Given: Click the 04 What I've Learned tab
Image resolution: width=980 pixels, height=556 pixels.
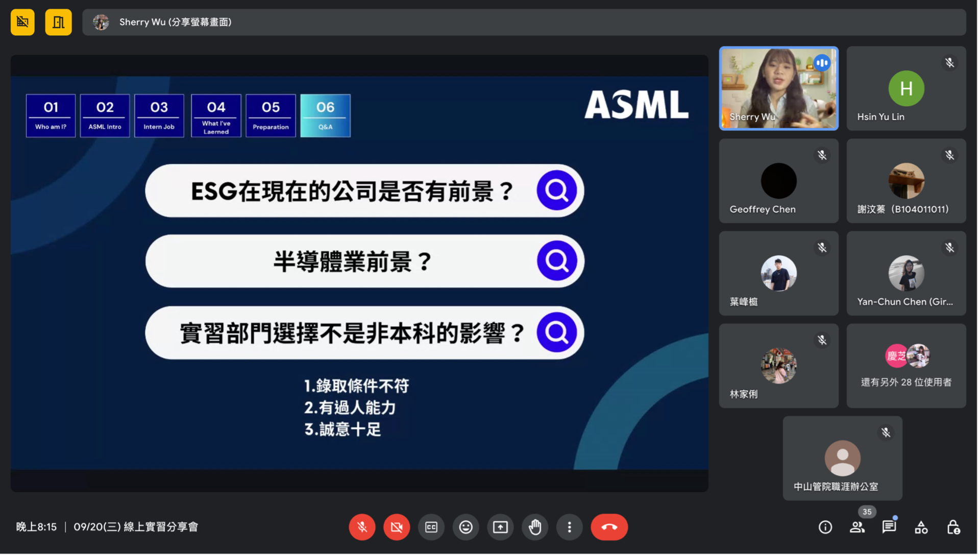Looking at the screenshot, I should 216,116.
